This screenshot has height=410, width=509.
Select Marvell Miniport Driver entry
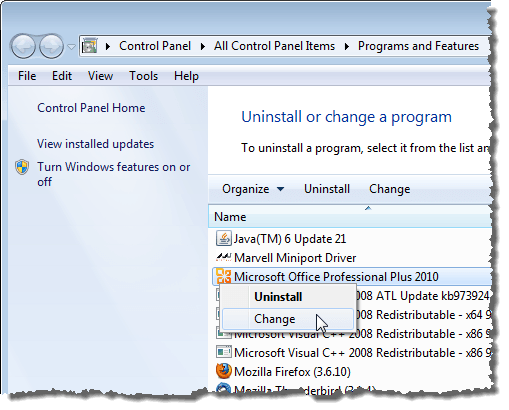tap(295, 258)
